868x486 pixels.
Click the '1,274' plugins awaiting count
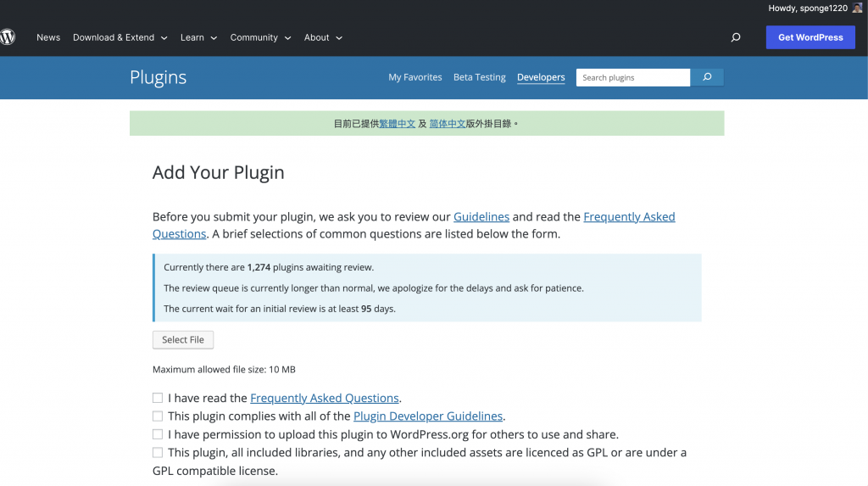(259, 267)
